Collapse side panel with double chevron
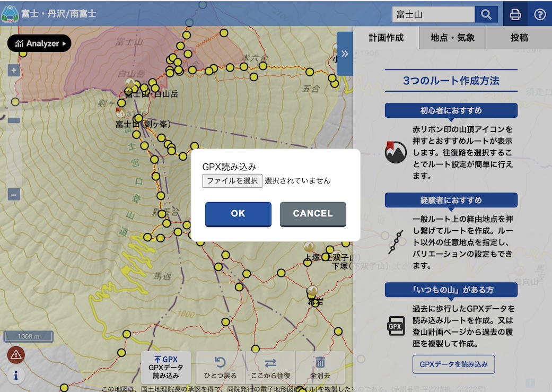This screenshot has height=392, width=552. click(x=345, y=54)
